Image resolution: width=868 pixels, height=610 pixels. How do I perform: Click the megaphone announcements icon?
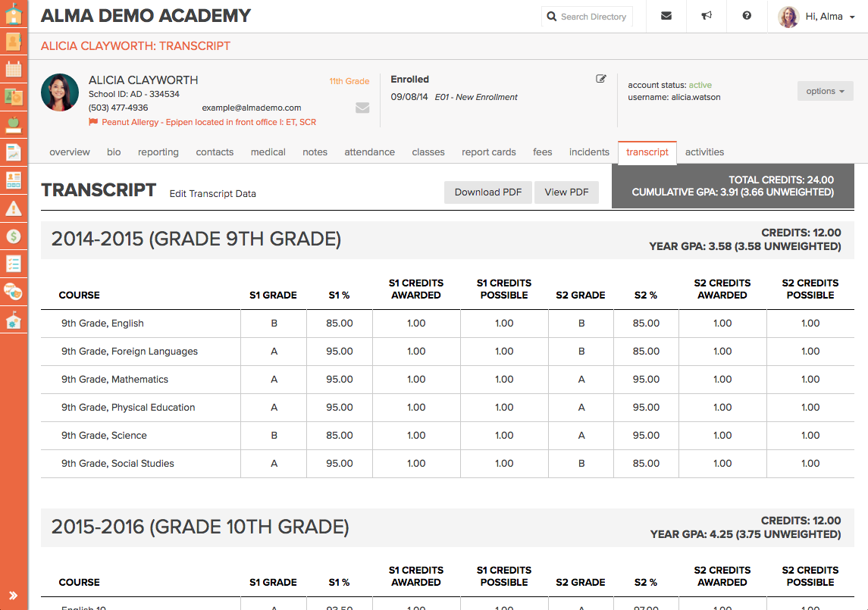[x=707, y=16]
